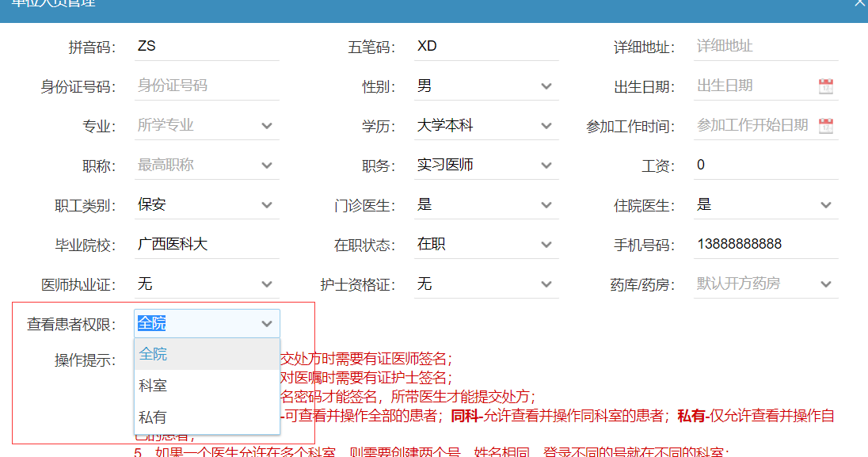The width and height of the screenshot is (868, 457).
Task: Expand the 专业 dropdown
Action: (x=267, y=126)
